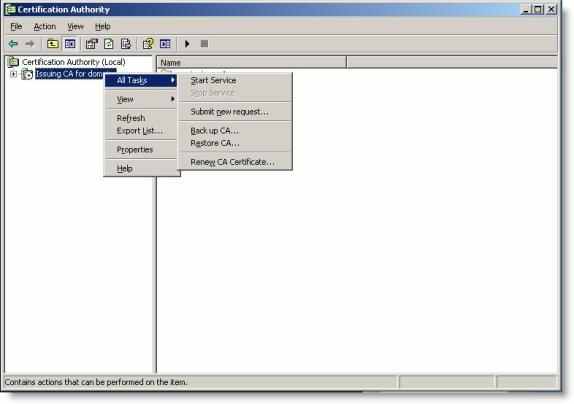Select Certification Authority (Local) root node
This screenshot has width=574, height=404.
click(74, 62)
